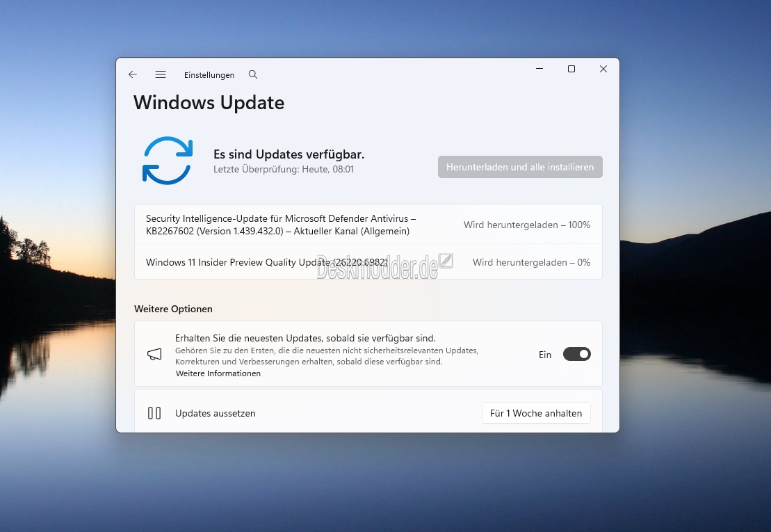Click the Es sind Updates verfügbar heading
Viewport: 771px width, 532px height.
(x=289, y=154)
